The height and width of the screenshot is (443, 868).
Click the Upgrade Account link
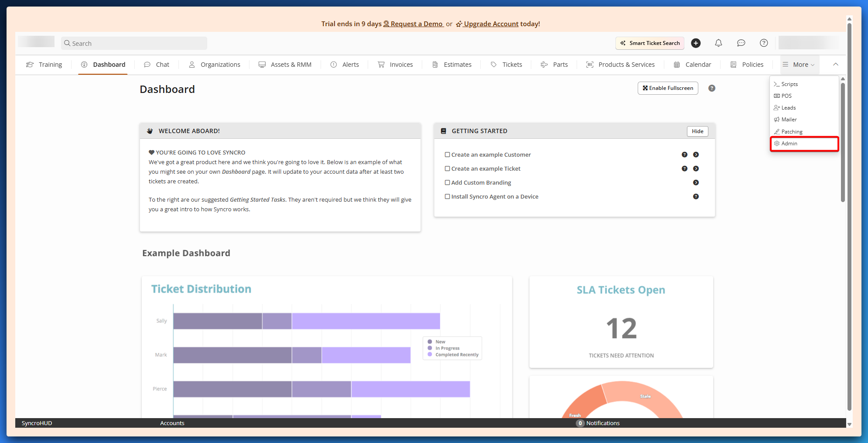pyautogui.click(x=487, y=24)
